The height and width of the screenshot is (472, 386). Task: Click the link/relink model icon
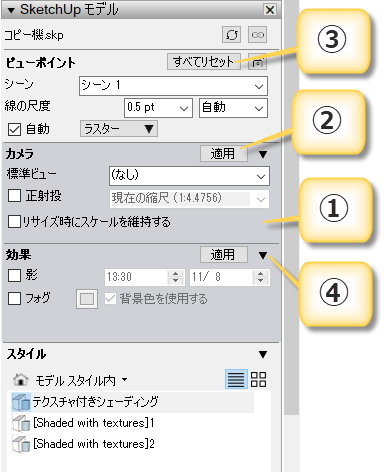tap(257, 35)
